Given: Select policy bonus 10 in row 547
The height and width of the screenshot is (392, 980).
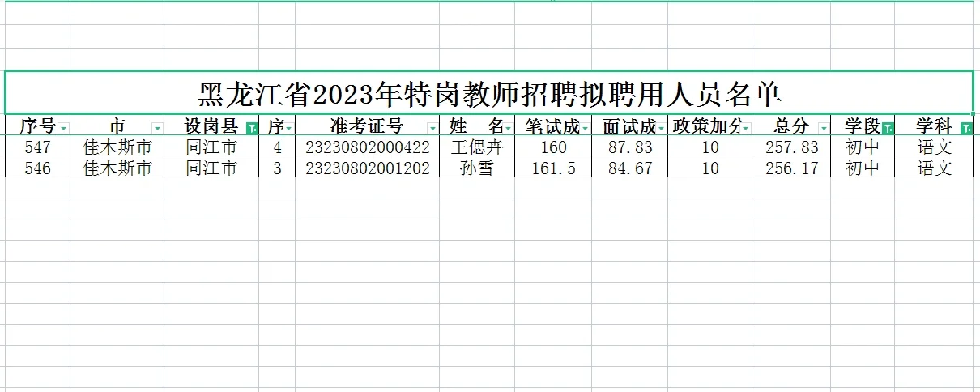Looking at the screenshot, I should 710,147.
